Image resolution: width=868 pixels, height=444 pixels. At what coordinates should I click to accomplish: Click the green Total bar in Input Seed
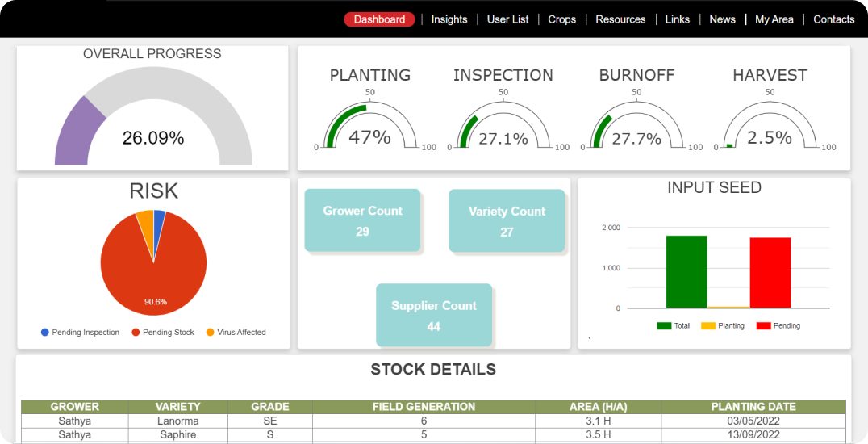[x=686, y=272]
